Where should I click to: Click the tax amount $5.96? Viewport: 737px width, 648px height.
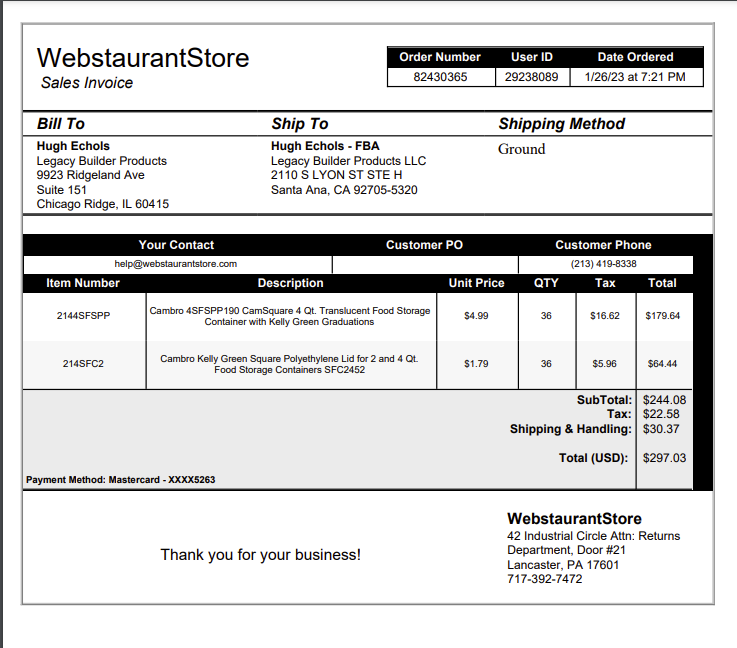point(604,364)
